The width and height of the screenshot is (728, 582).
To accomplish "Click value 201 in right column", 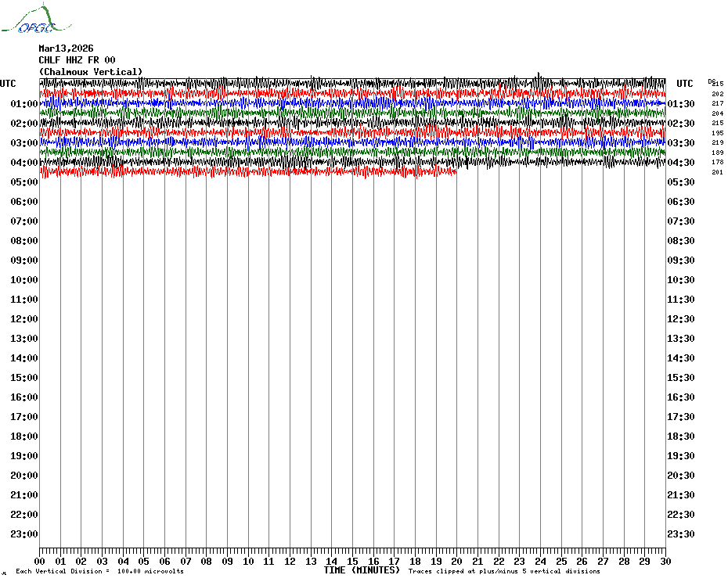I will (717, 172).
